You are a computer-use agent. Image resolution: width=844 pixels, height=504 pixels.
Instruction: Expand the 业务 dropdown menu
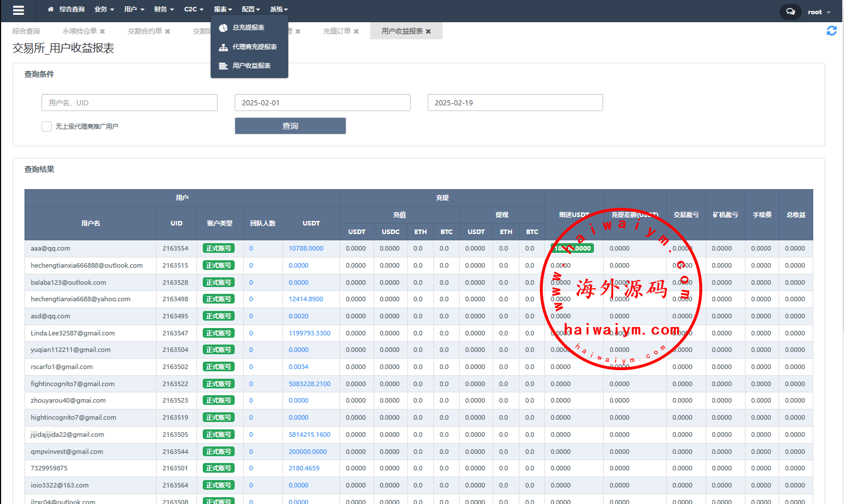click(104, 10)
